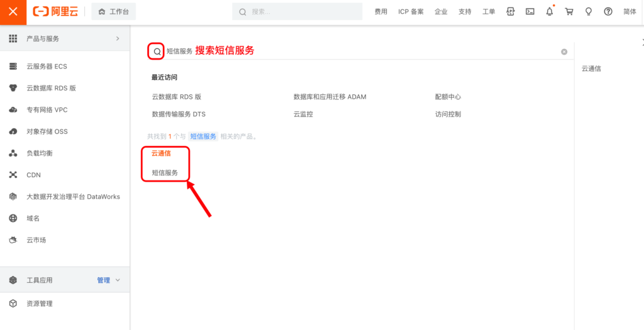Viewport: 644px width, 330px height.
Task: Click the 资源管理 box icon
Action: 13,304
